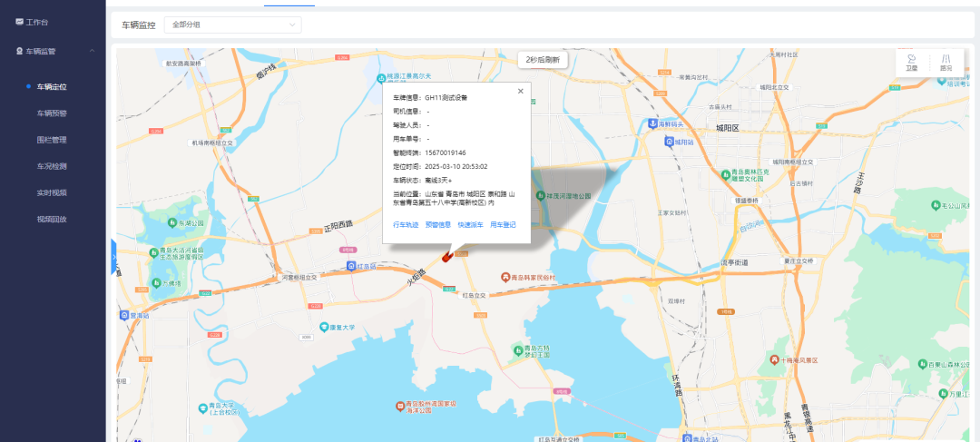Viewport: 980px width, 442px height.
Task: Click 青岛奥林匹克雕塑文化园 park icon
Action: (726, 173)
